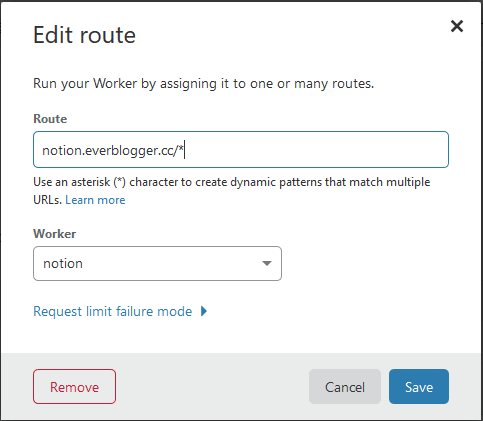Screen dimensions: 483x421
Task: Click the Remove button
Action: [x=74, y=387]
